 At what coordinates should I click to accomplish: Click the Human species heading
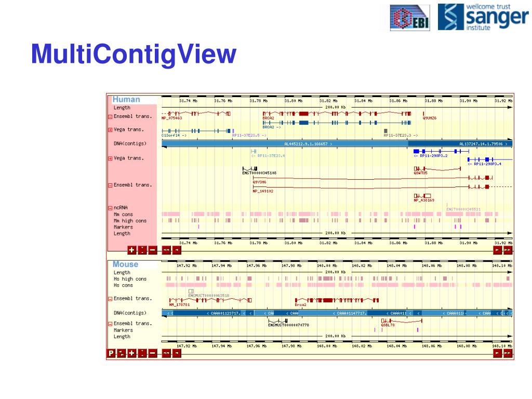[126, 99]
